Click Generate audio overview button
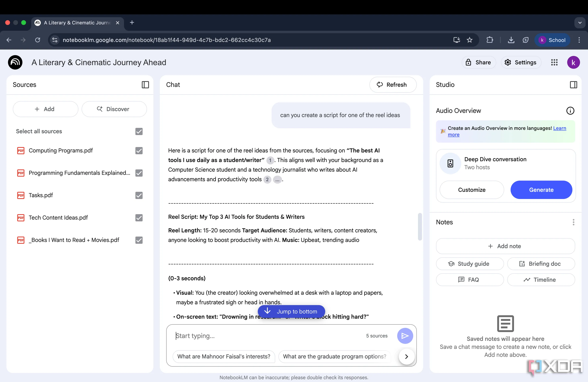Viewport: 588px width, 382px height. pos(541,190)
